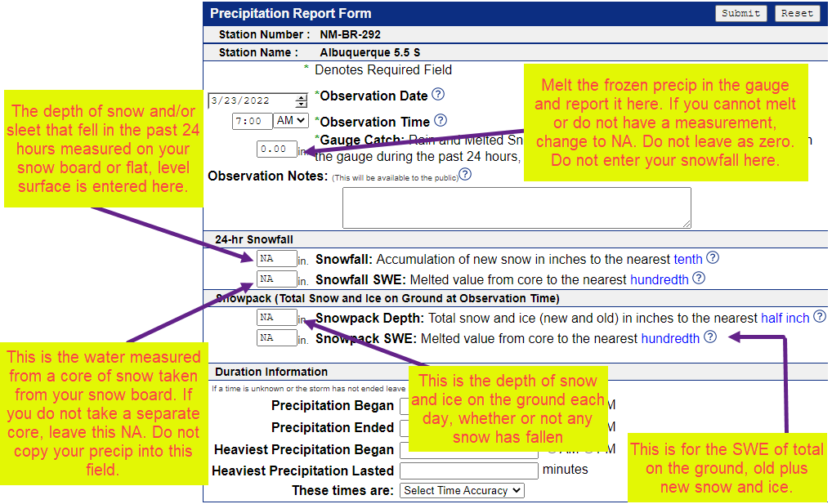Screen dimensions: 832x504
Task: Click the 'hundredth' link in Snowpack SWE row
Action: [x=670, y=338]
